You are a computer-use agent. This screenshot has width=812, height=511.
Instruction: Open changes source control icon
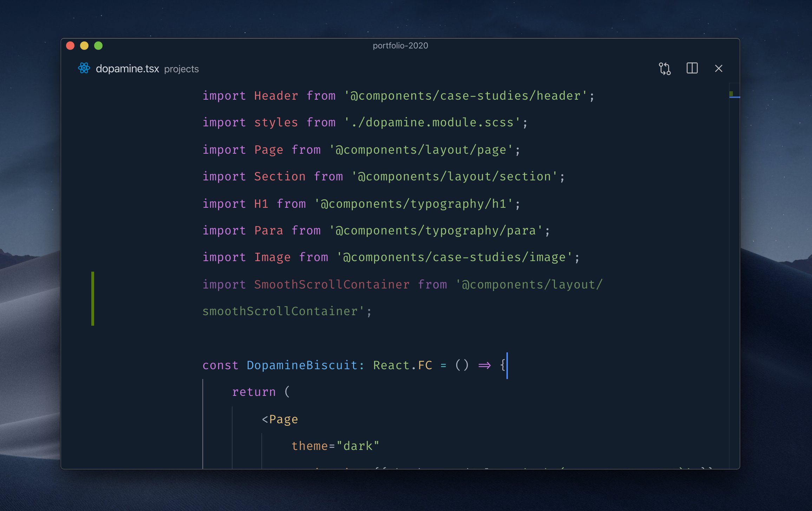coord(664,68)
